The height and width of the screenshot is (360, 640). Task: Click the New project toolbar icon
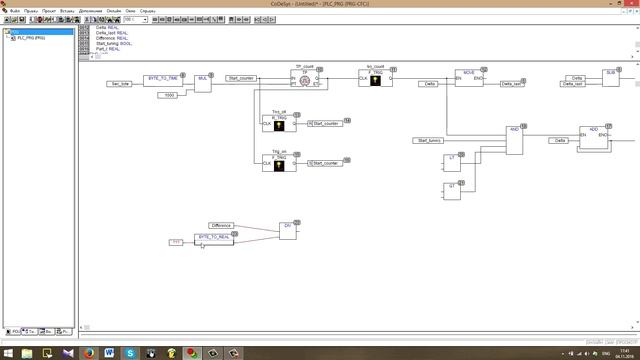tap(7, 20)
